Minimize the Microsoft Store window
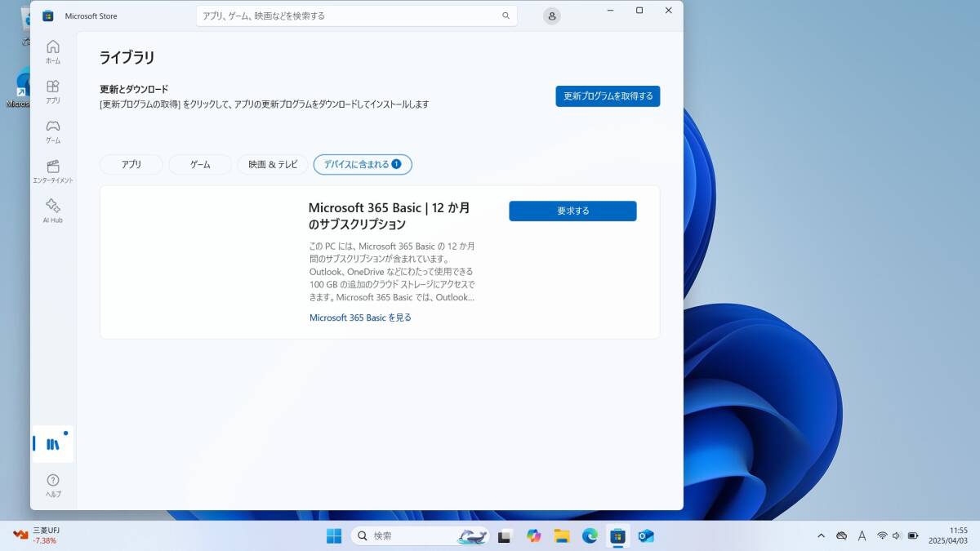Viewport: 980px width, 551px height. coord(610,10)
